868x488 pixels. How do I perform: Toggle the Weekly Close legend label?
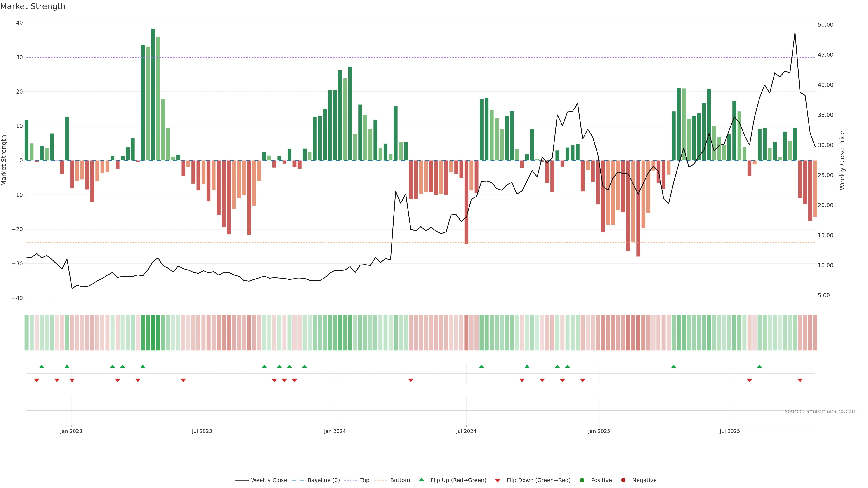point(269,480)
